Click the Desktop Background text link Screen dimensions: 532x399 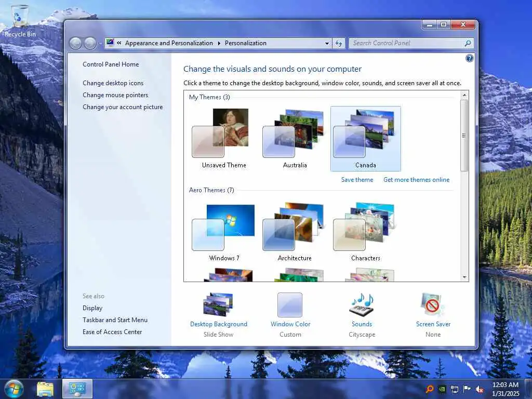(x=219, y=324)
